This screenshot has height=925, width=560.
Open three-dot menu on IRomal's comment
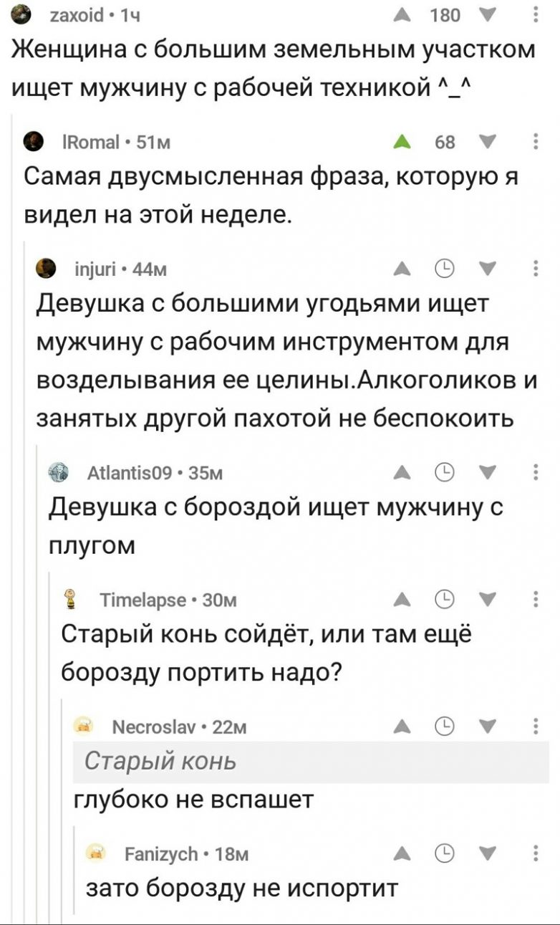537,142
